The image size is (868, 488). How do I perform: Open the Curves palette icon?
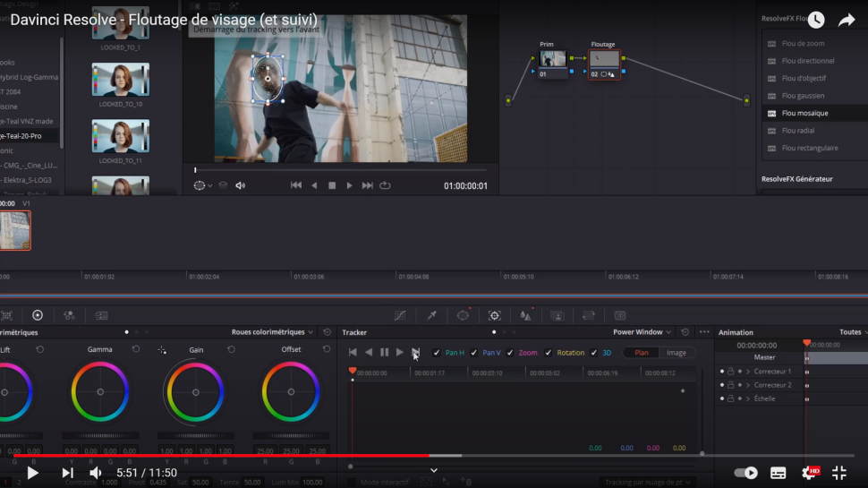coord(400,316)
